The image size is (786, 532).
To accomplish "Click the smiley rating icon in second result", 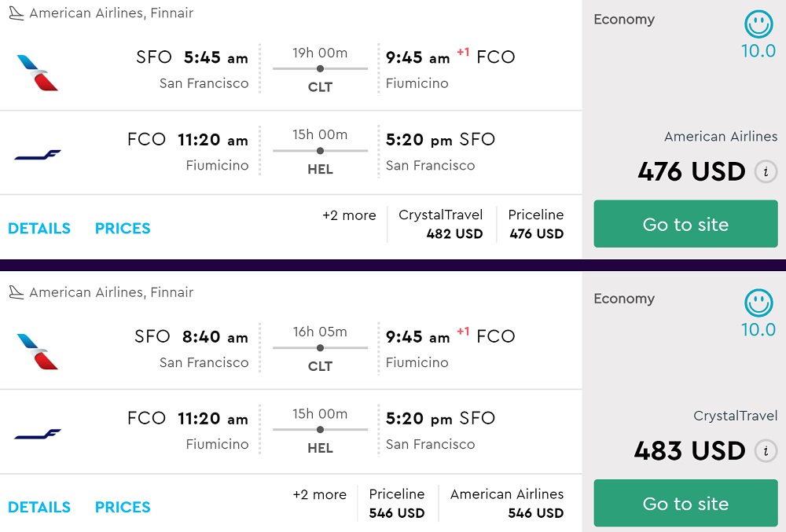I will (758, 304).
